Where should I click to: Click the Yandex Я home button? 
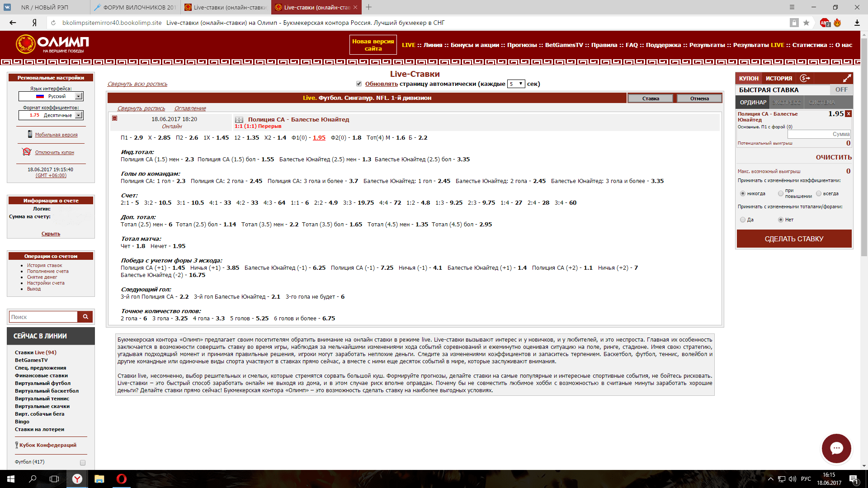point(34,23)
